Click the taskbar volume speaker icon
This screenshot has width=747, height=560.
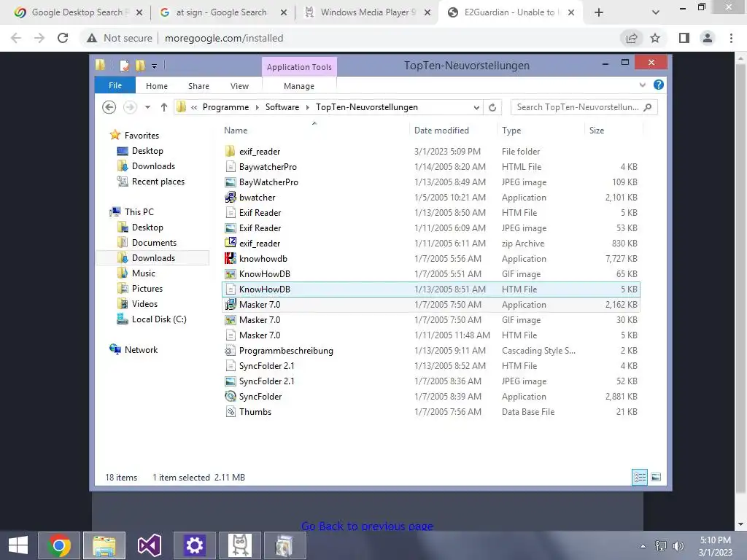click(x=678, y=545)
